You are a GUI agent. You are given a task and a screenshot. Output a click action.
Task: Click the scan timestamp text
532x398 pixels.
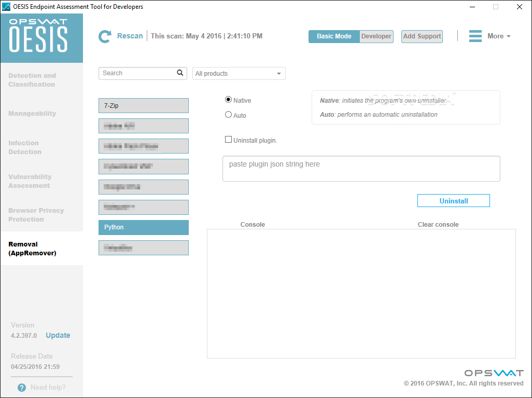pos(206,36)
